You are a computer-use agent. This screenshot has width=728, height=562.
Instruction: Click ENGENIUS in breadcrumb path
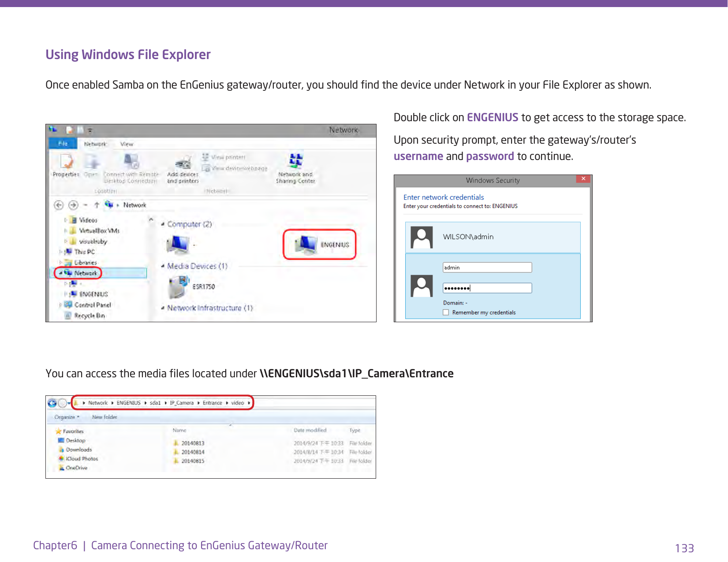pos(129,403)
